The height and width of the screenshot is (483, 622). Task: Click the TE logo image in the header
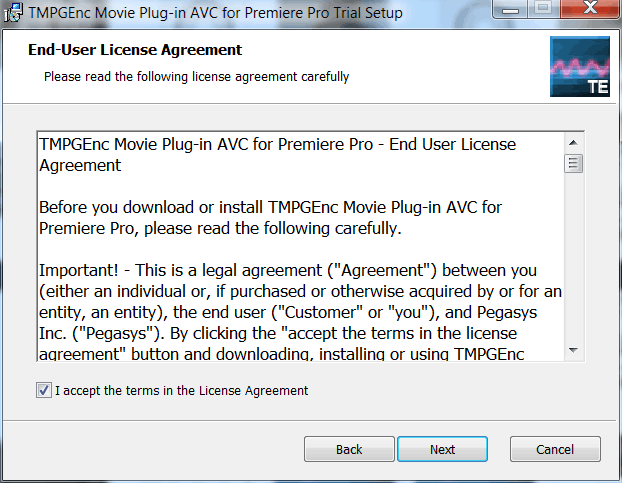[x=580, y=66]
